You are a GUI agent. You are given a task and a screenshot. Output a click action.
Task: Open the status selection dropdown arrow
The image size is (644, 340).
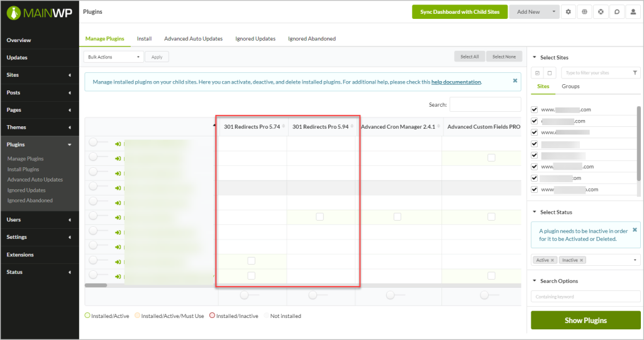[635, 260]
